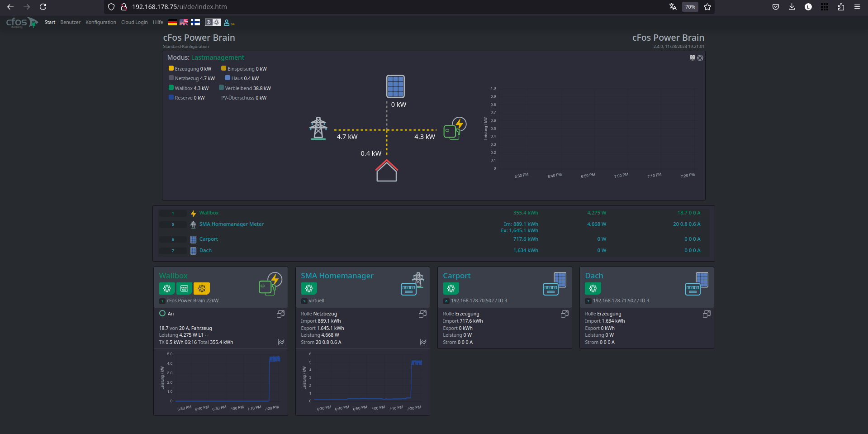Click the 70% zoom level indicator

tap(690, 7)
